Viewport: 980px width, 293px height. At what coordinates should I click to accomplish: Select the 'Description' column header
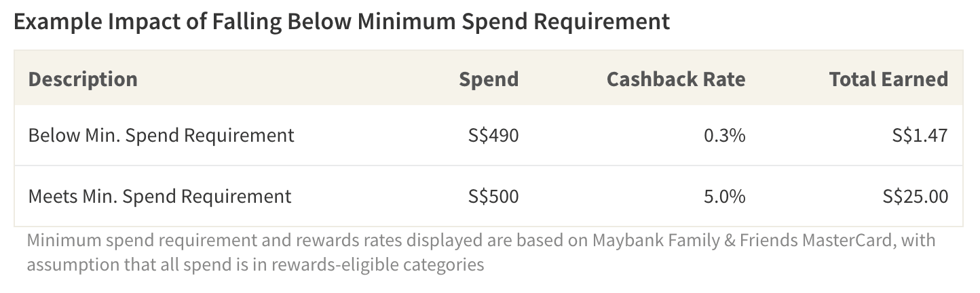pos(83,79)
